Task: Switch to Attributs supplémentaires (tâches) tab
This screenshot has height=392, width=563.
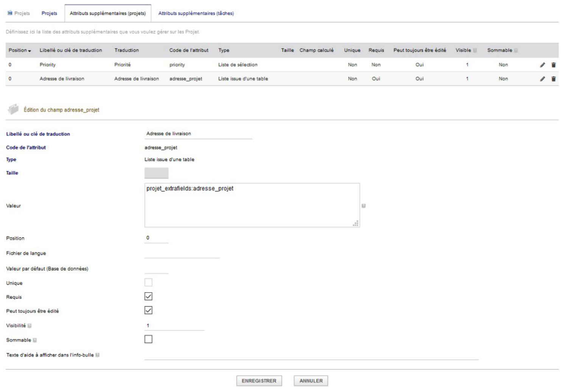Action: [196, 13]
